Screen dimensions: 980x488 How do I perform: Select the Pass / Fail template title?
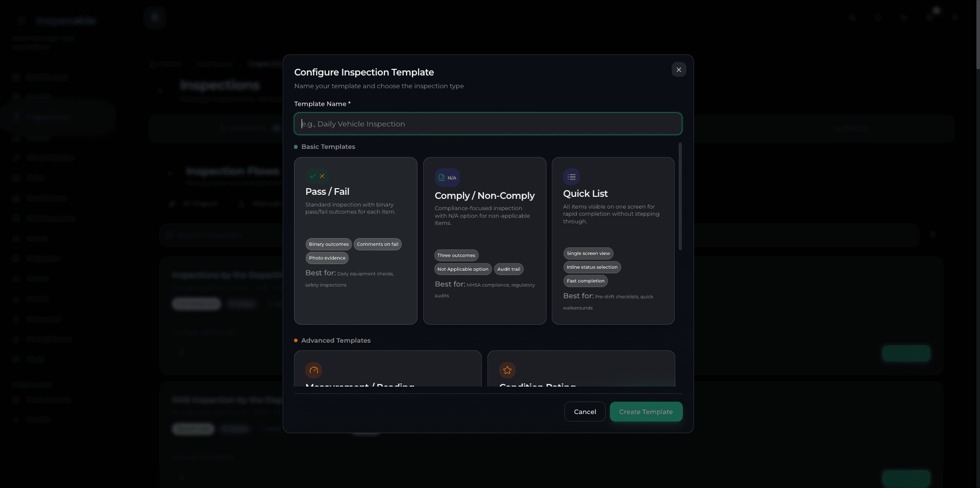(327, 192)
